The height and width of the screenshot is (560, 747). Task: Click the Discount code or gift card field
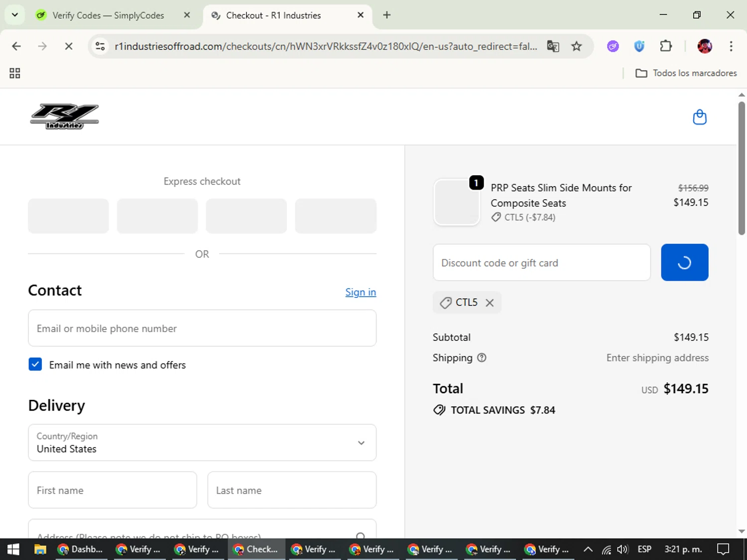pyautogui.click(x=542, y=262)
